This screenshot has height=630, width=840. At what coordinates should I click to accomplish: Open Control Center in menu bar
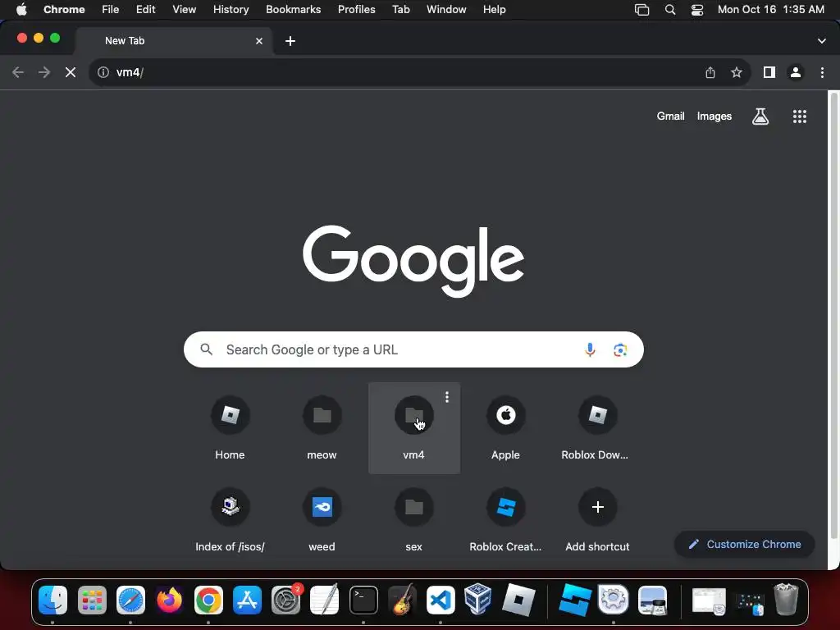coord(697,9)
